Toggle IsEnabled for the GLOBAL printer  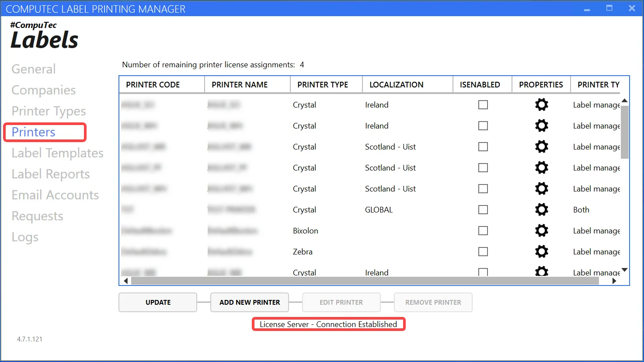point(483,210)
